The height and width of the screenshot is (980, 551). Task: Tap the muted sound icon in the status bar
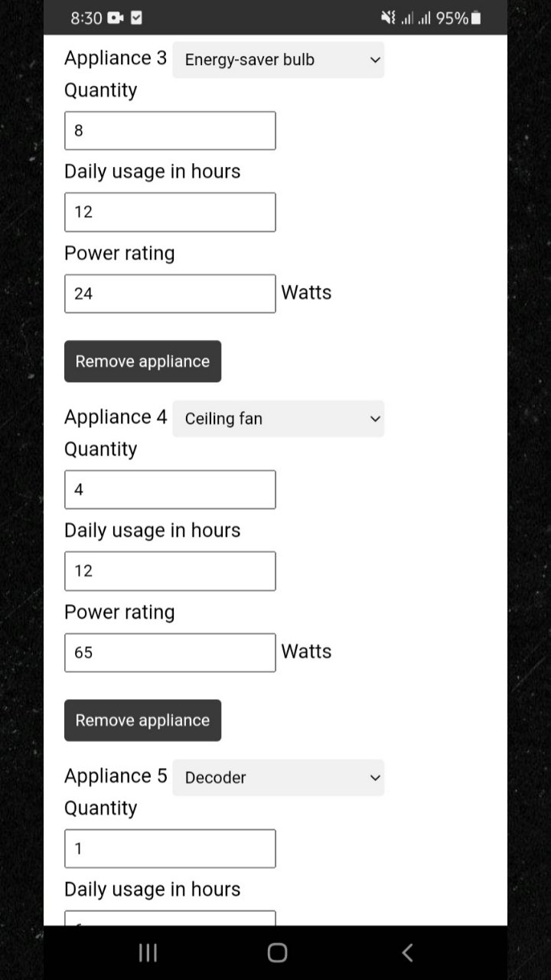point(387,18)
